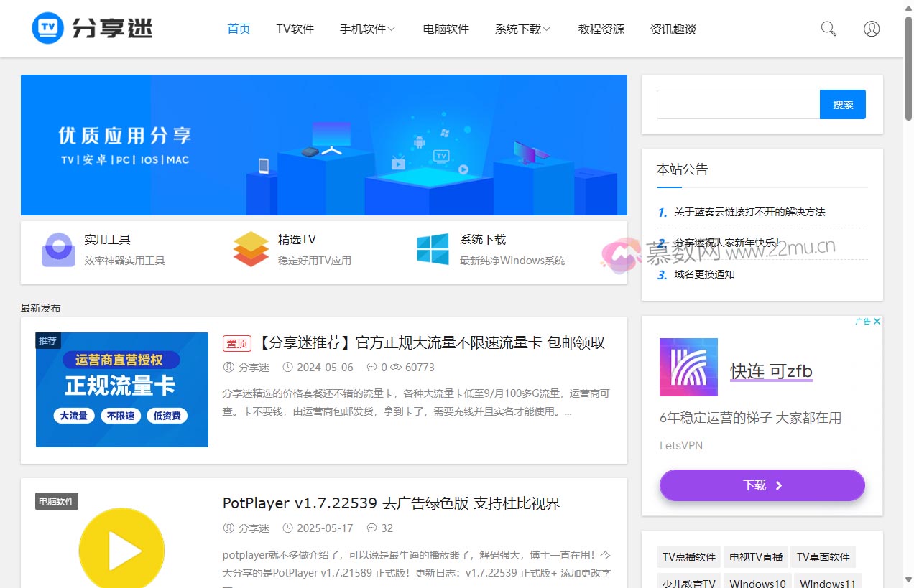Screen dimensions: 914x588
Task: Click the 实用工具 hexagon app icon
Action: tap(57, 249)
